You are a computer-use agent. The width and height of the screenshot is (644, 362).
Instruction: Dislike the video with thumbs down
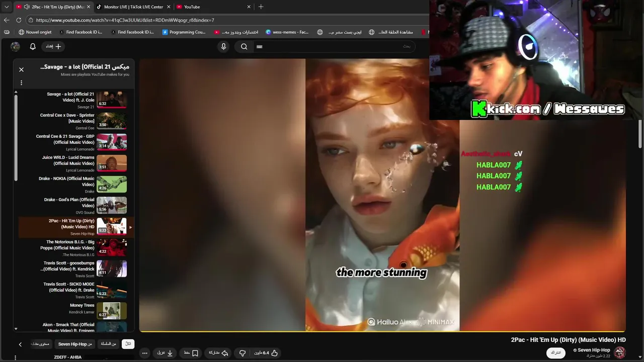[243, 353]
